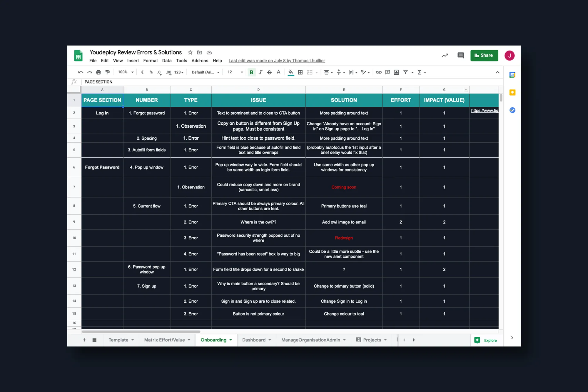Show the all sheets list
This screenshot has height=392, width=588.
click(94, 340)
